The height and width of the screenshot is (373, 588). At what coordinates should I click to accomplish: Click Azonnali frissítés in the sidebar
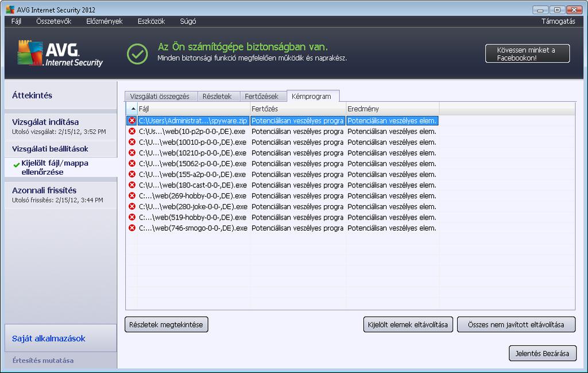pos(61,194)
